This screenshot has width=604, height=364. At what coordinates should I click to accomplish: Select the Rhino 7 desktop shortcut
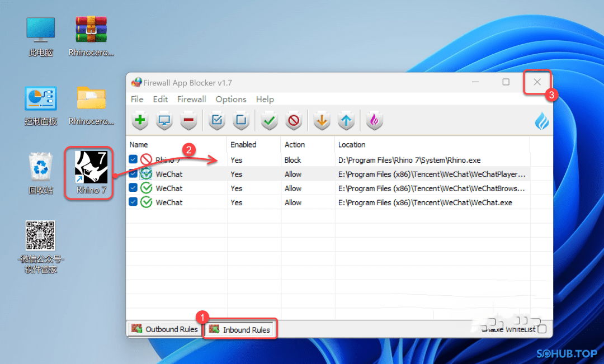pyautogui.click(x=89, y=173)
